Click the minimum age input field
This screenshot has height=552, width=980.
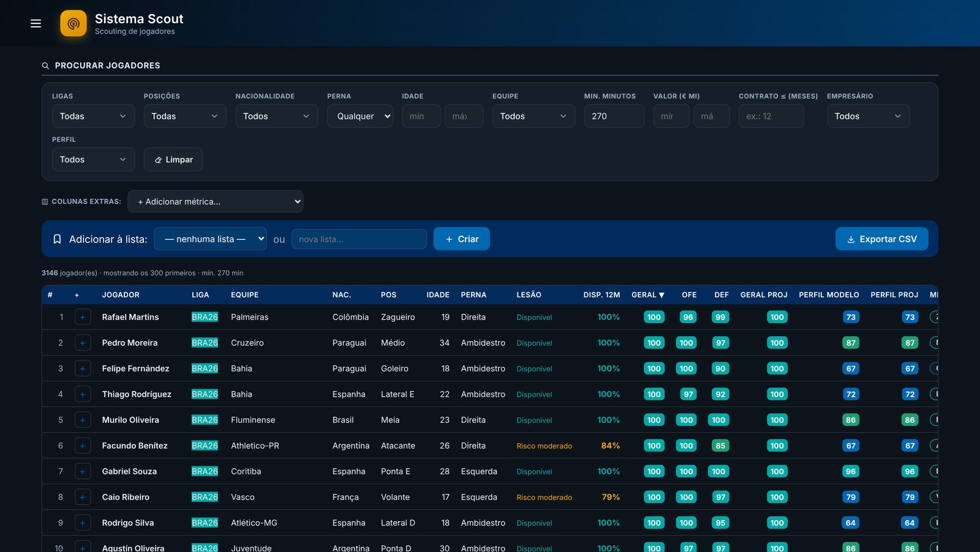point(421,116)
